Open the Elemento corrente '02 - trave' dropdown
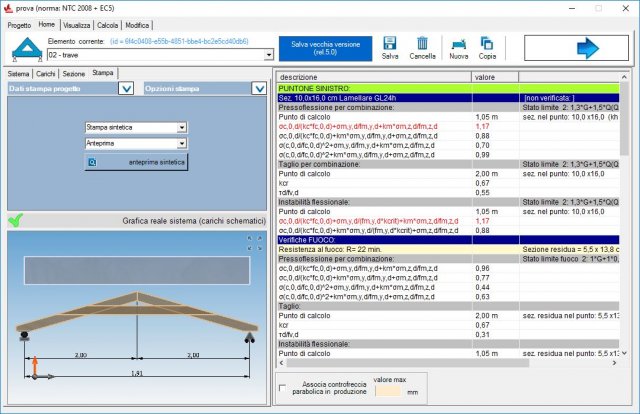 click(269, 54)
